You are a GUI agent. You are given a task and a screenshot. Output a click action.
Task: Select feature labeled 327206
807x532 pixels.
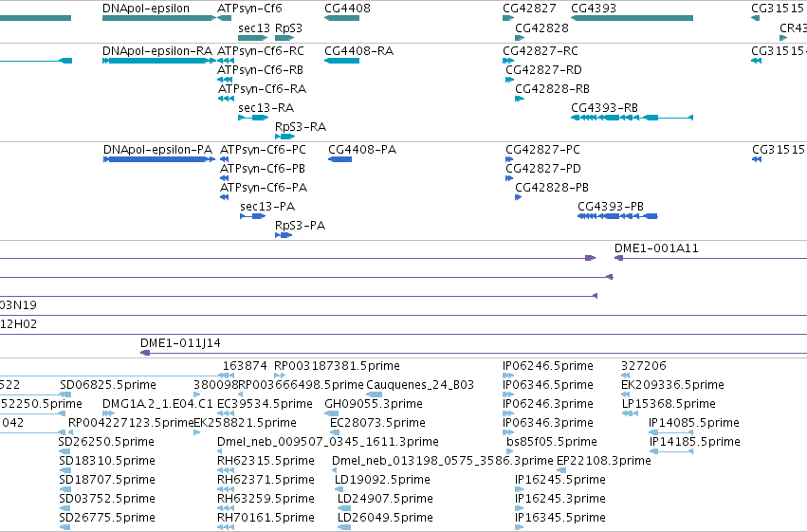pos(625,376)
